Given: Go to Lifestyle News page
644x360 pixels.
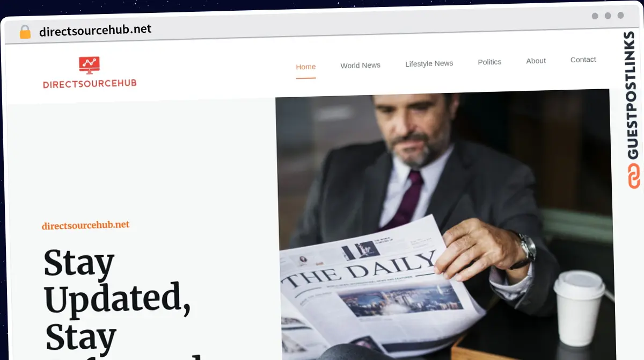Looking at the screenshot, I should coord(429,63).
